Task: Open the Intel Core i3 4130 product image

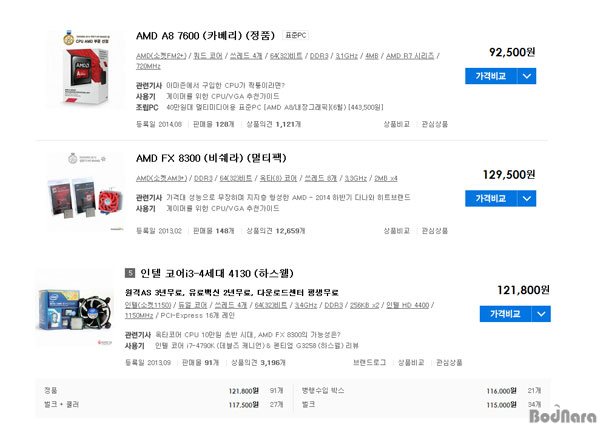Action: click(75, 309)
